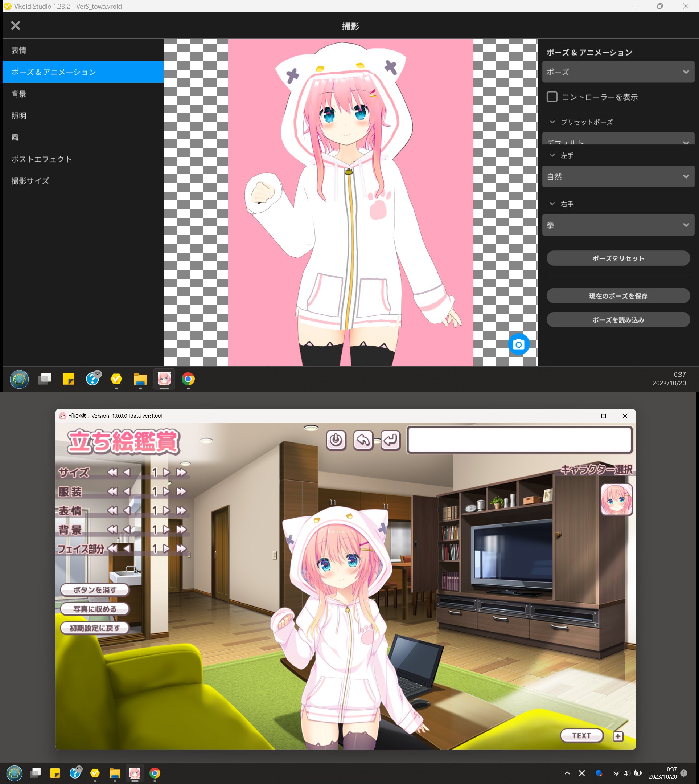Jump サイズ back with double-left arrow

point(112,472)
